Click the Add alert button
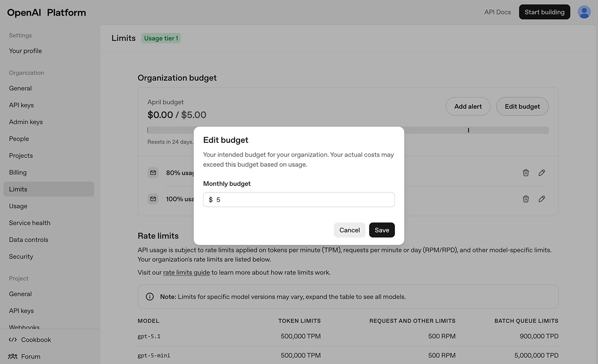The image size is (598, 364). [x=468, y=107]
